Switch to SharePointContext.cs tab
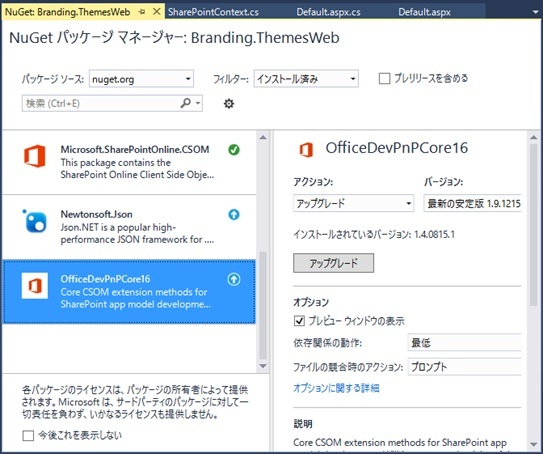Viewport: 543px width, 454px height. [213, 12]
